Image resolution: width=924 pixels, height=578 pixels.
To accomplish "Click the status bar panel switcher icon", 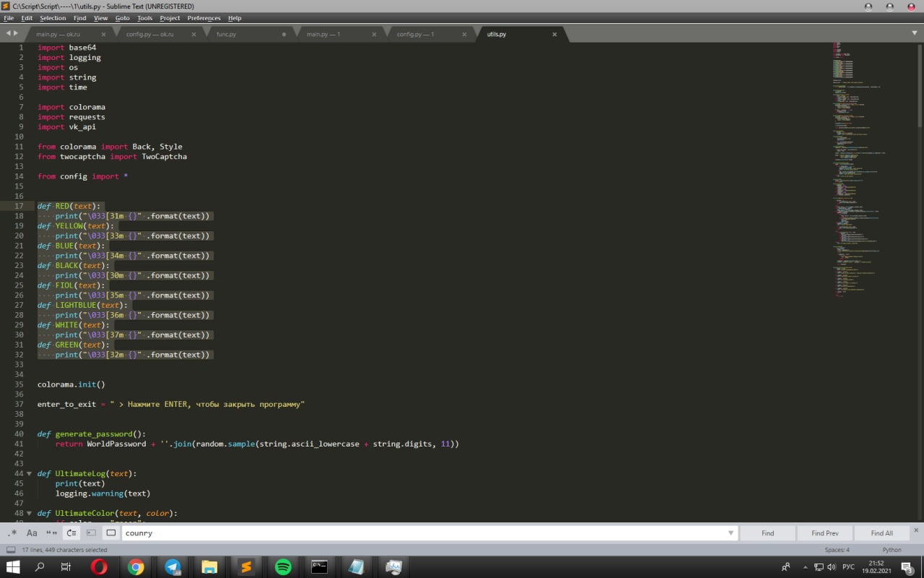I will click(x=11, y=550).
